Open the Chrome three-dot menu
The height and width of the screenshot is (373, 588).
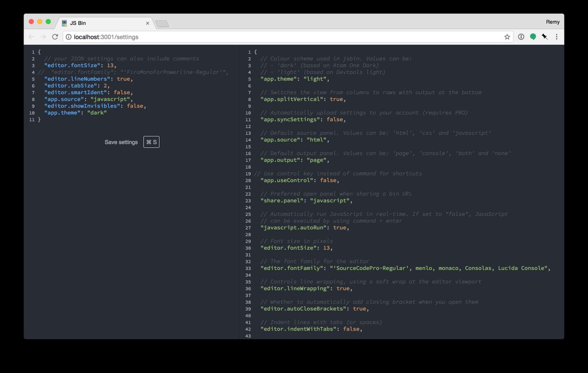pos(557,37)
